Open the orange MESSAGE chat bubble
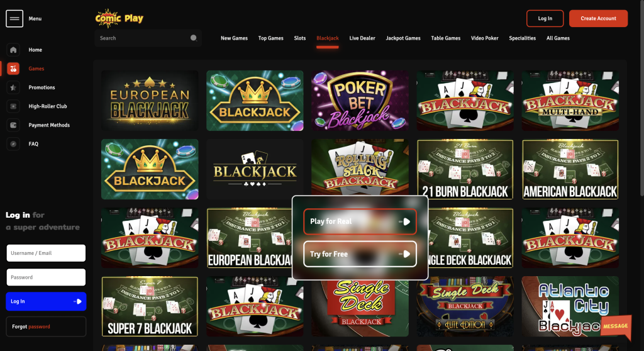 (x=616, y=326)
